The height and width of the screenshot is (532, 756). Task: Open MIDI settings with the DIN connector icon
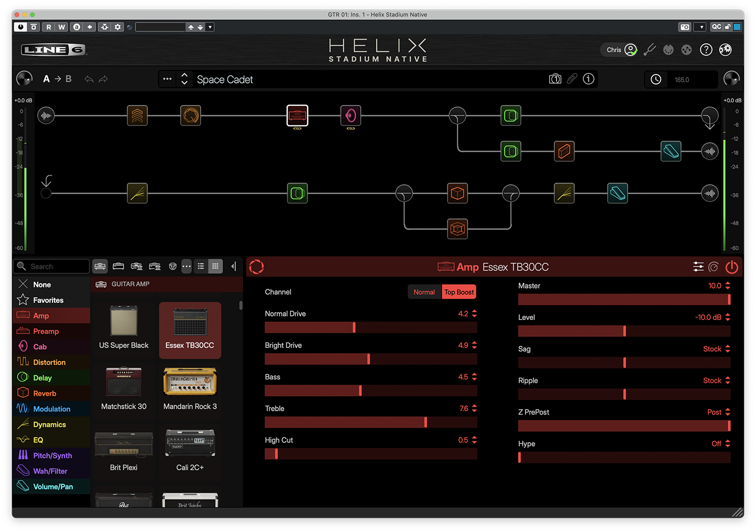click(x=668, y=50)
